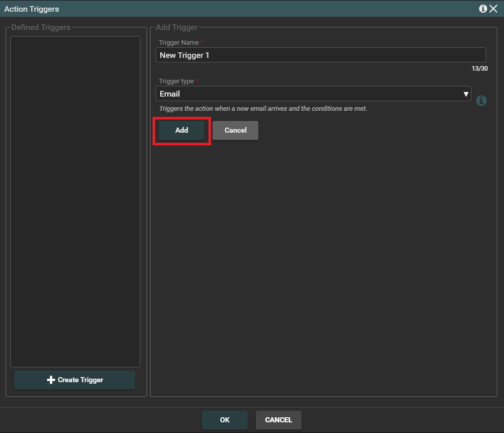Viewport: 504px width, 433px height.
Task: Click the 13/30 character counter
Action: click(480, 68)
